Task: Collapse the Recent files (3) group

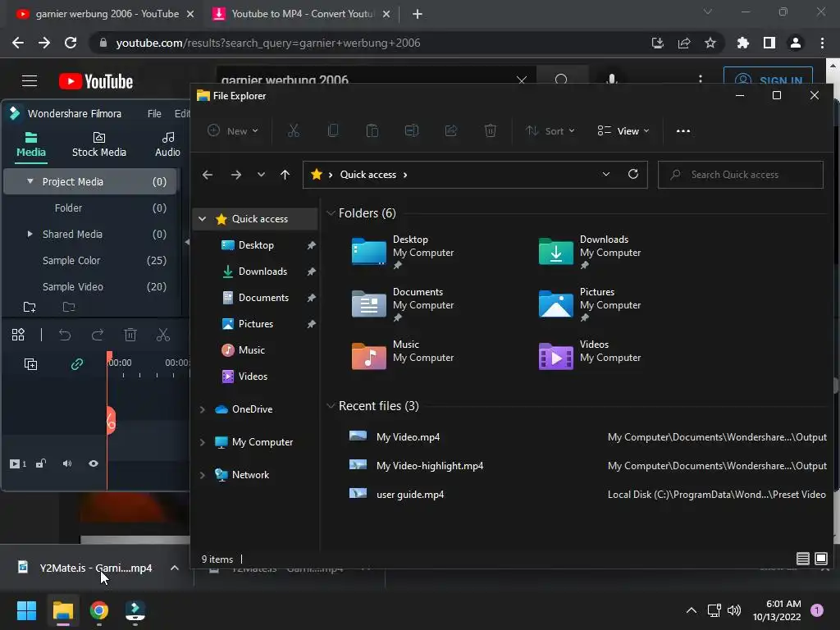Action: click(331, 406)
